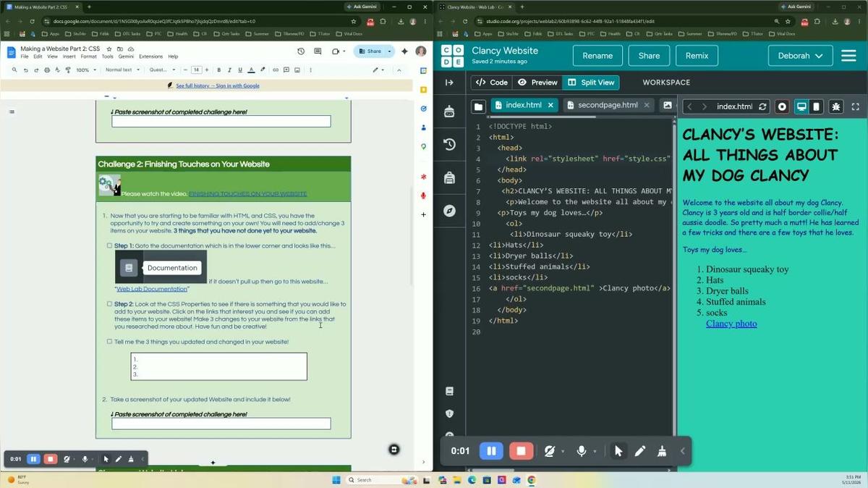Click the Code.org logo

coord(452,56)
